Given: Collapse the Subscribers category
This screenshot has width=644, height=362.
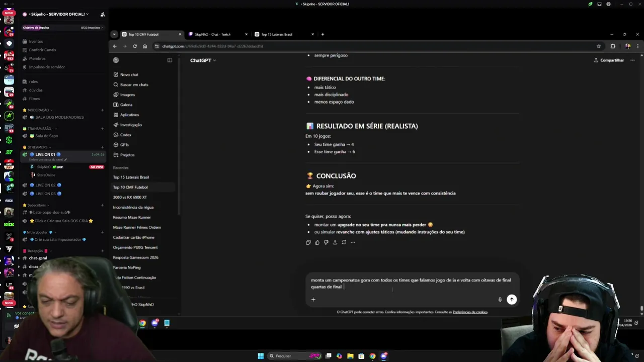Looking at the screenshot, I should 36,205.
